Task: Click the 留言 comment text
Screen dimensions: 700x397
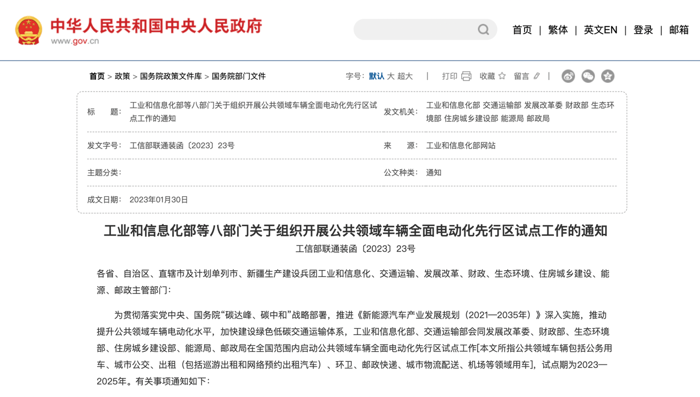Action: pyautogui.click(x=521, y=76)
